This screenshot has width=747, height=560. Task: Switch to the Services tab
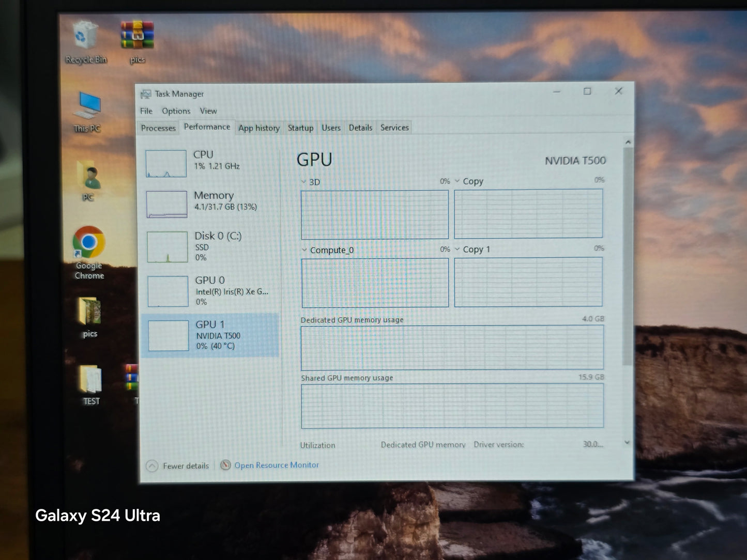point(394,128)
